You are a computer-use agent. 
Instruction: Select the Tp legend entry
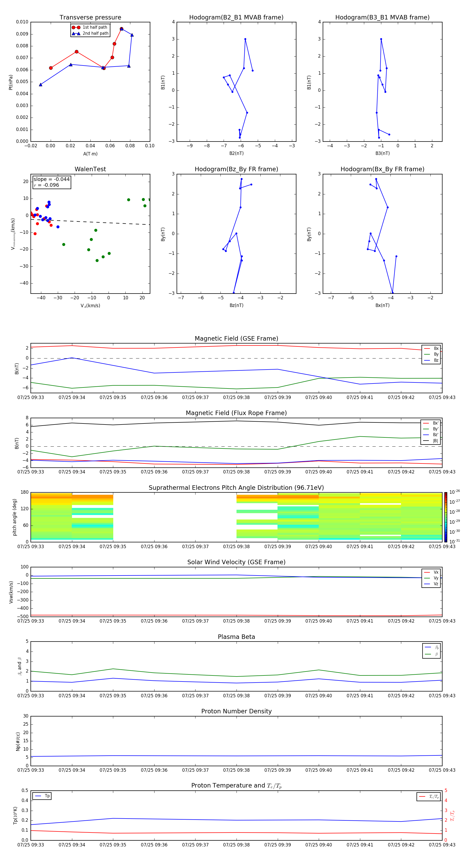42,796
